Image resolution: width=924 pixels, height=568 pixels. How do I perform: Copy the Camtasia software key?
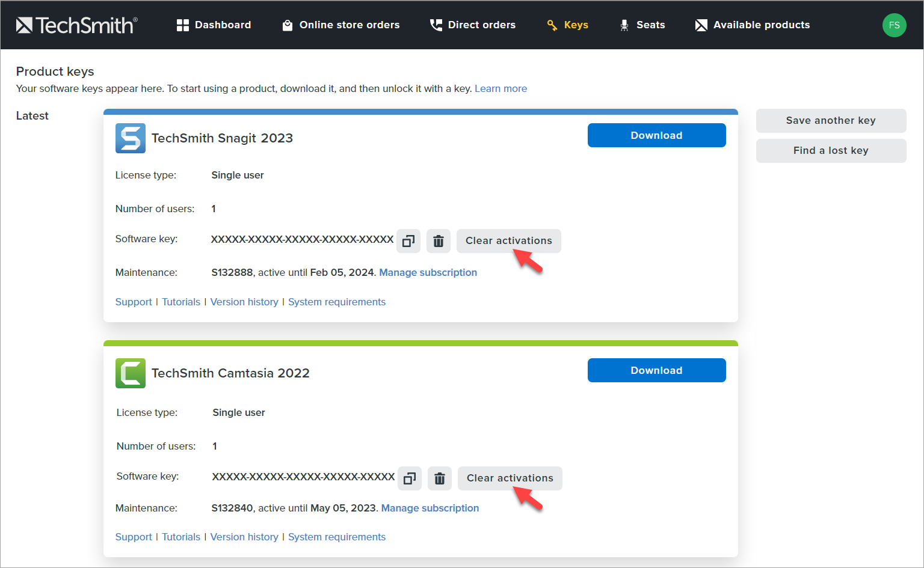tap(410, 478)
